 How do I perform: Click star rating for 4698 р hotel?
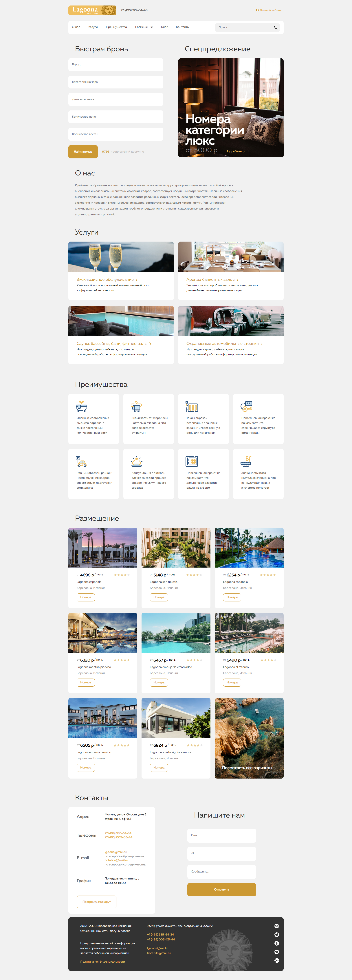122,575
